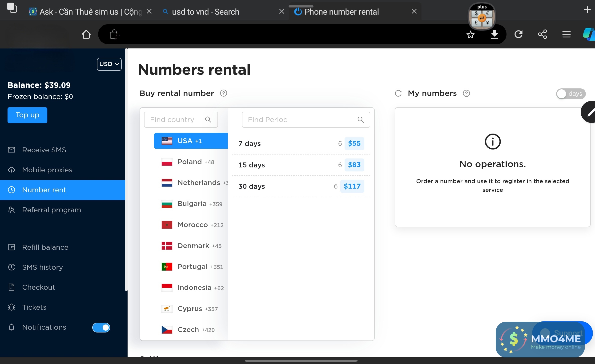The image size is (595, 364).
Task: Turn off the Notifications switch
Action: coord(101,327)
